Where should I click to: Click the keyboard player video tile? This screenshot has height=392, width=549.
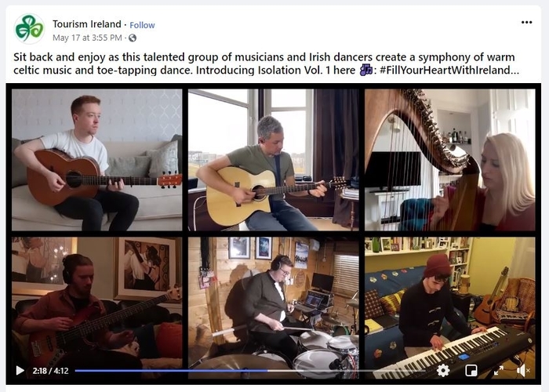pyautogui.click(x=450, y=307)
